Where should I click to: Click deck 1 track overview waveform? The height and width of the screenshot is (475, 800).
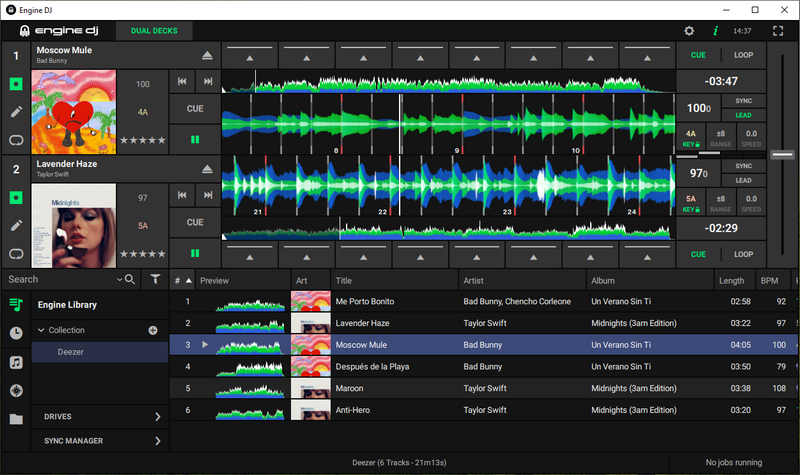click(448, 82)
